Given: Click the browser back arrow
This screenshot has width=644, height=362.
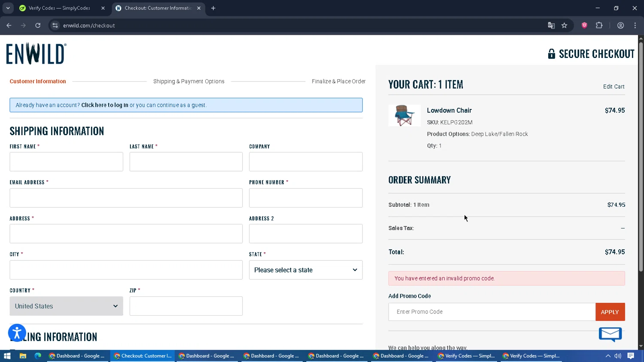Looking at the screenshot, I should pyautogui.click(x=9, y=25).
